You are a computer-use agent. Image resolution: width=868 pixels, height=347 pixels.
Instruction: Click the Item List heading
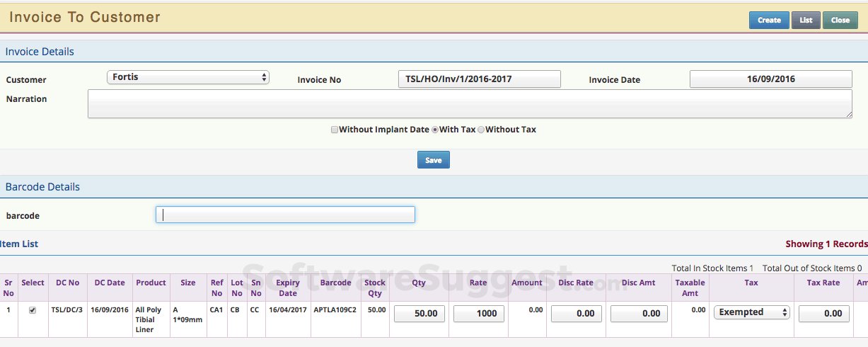(x=19, y=244)
